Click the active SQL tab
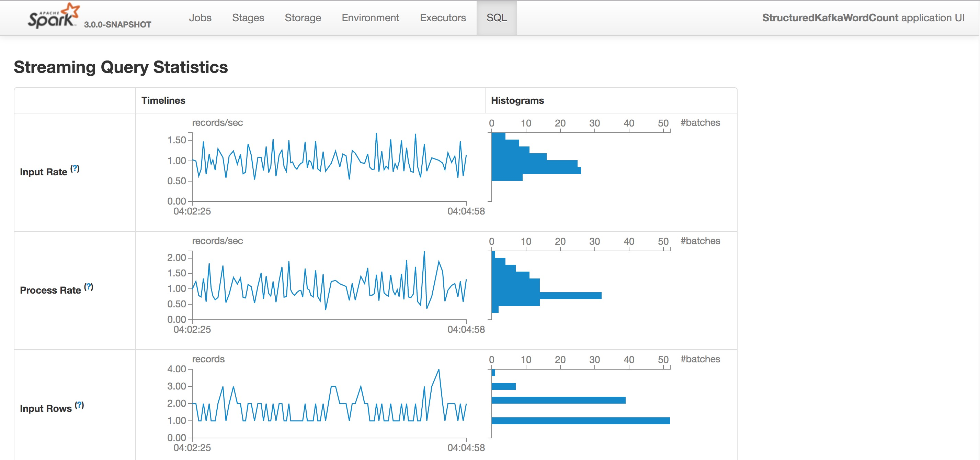Screen dimensions: 980x460 point(497,18)
